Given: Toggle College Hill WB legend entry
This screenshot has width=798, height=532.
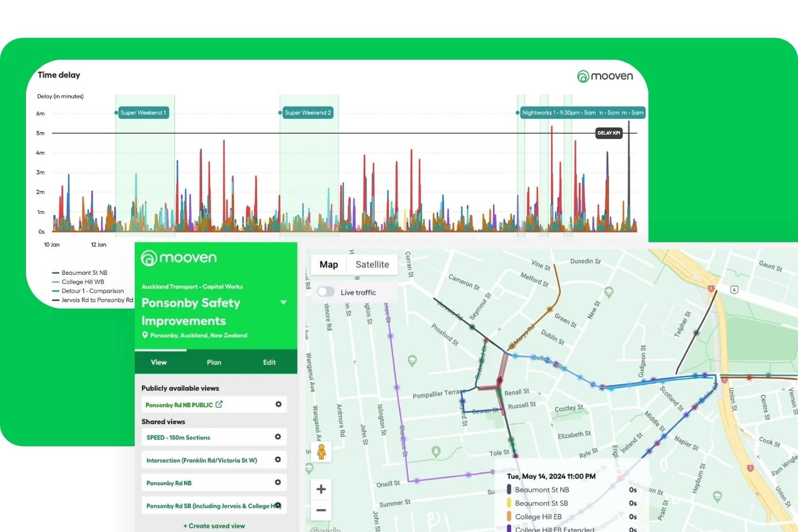Looking at the screenshot, I should coord(78,282).
